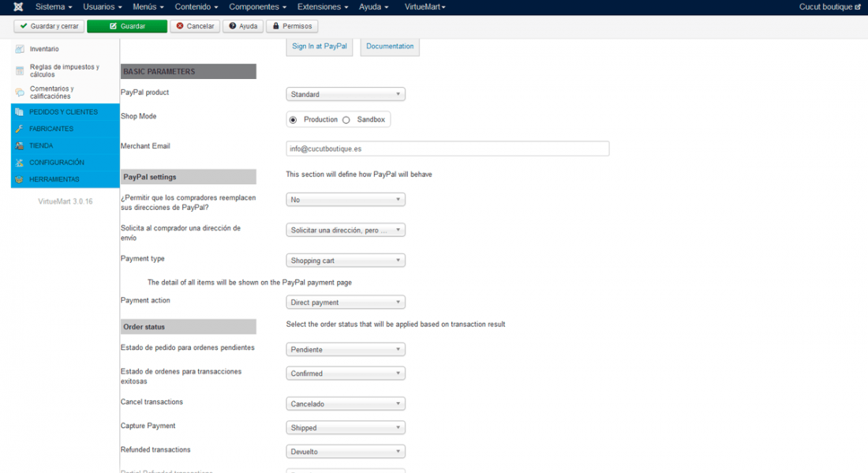868x473 pixels.
Task: Click the Fabricantes wrench icon
Action: [20, 129]
